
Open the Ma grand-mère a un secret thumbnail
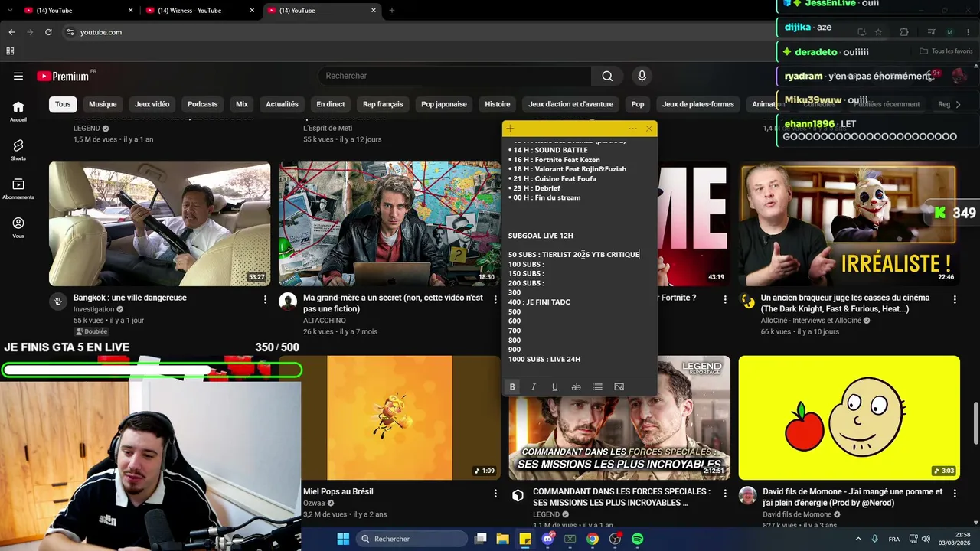(390, 223)
